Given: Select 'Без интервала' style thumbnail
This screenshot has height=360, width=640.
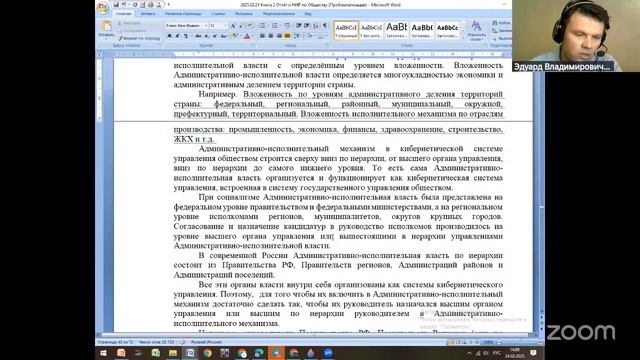Looking at the screenshot, I should click(x=371, y=30).
